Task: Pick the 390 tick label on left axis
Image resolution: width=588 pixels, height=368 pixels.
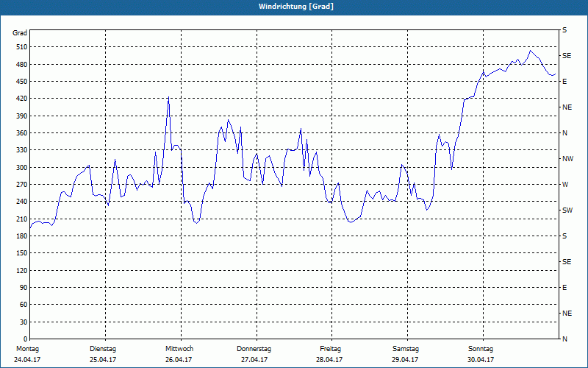Action: pos(21,116)
